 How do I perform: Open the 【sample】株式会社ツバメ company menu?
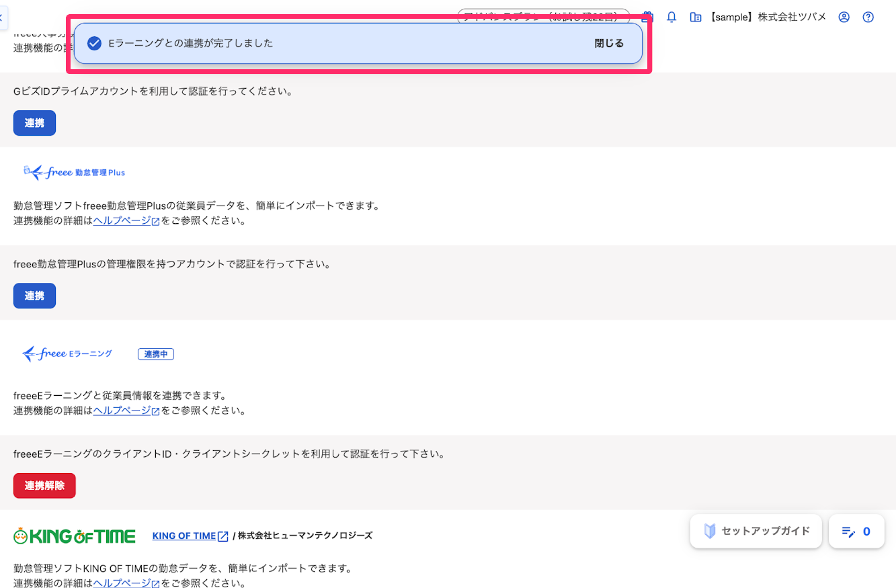click(x=767, y=17)
